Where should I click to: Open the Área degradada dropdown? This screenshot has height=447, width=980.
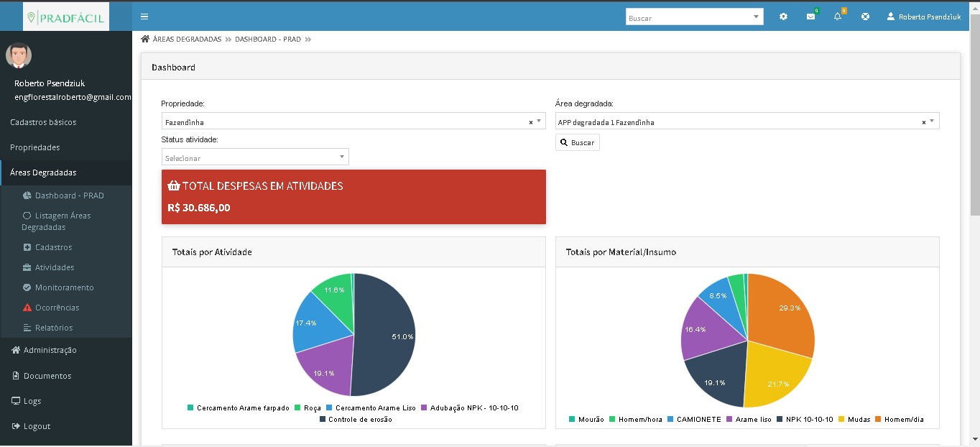click(746, 122)
